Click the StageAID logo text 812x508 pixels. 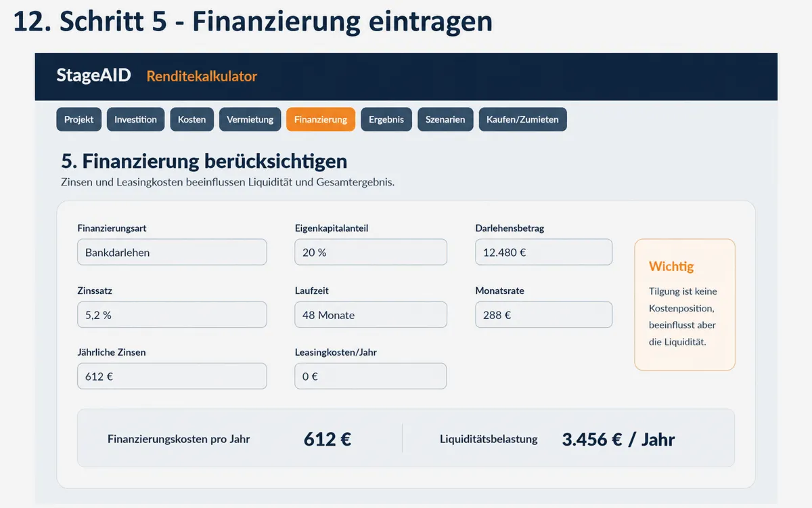[x=93, y=75]
